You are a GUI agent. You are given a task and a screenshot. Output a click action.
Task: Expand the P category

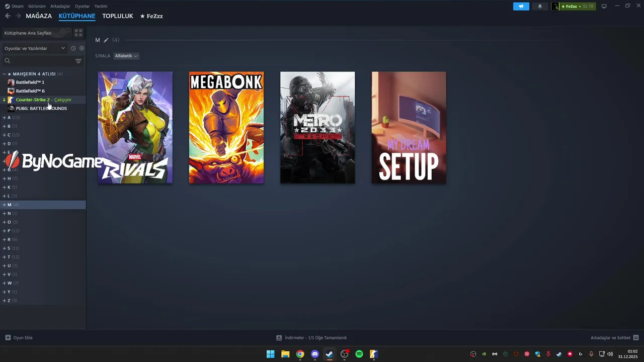(x=4, y=231)
